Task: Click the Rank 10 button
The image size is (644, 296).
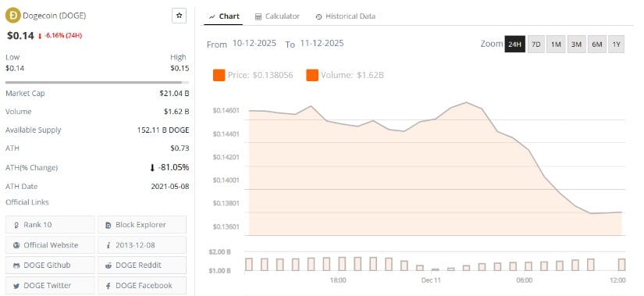Action: (50, 224)
